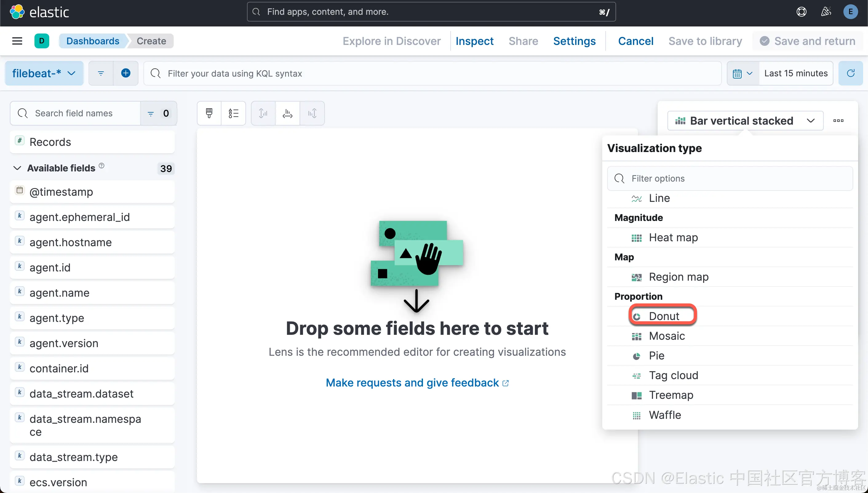Choose Treemap from visualization types

[671, 395]
